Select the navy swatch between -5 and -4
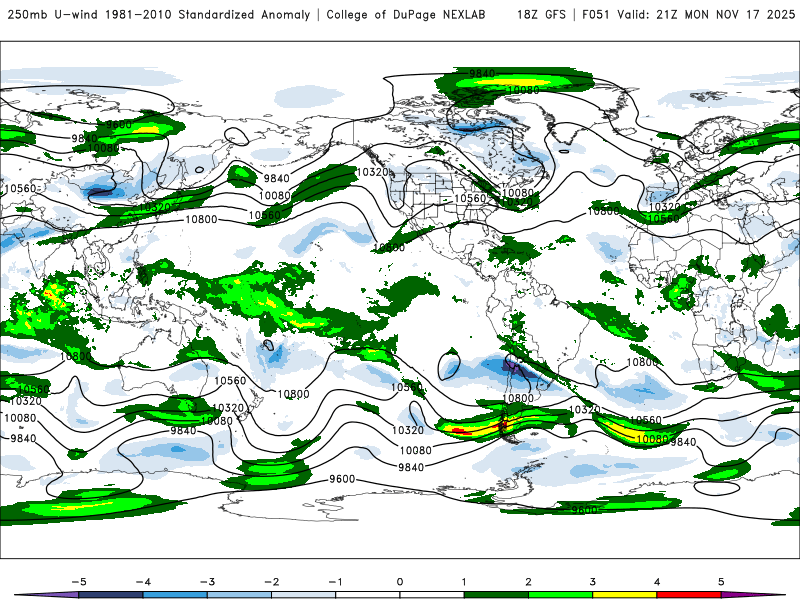 (111, 595)
